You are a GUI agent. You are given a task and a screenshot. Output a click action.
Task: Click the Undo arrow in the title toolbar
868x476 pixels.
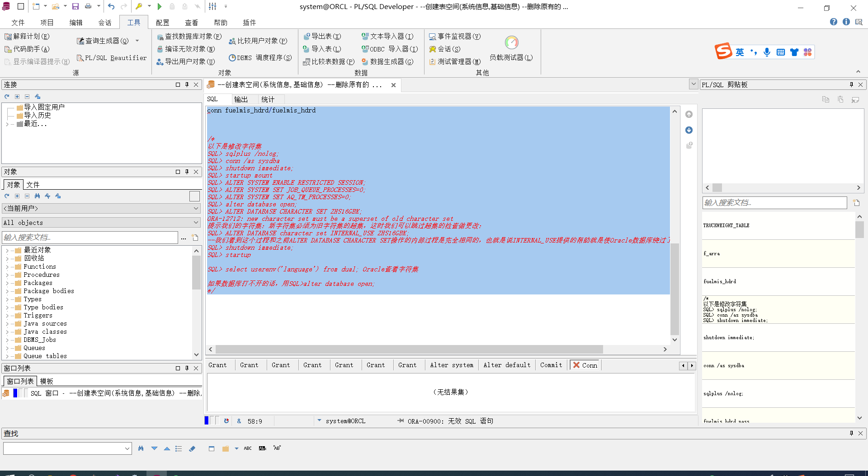click(x=111, y=6)
